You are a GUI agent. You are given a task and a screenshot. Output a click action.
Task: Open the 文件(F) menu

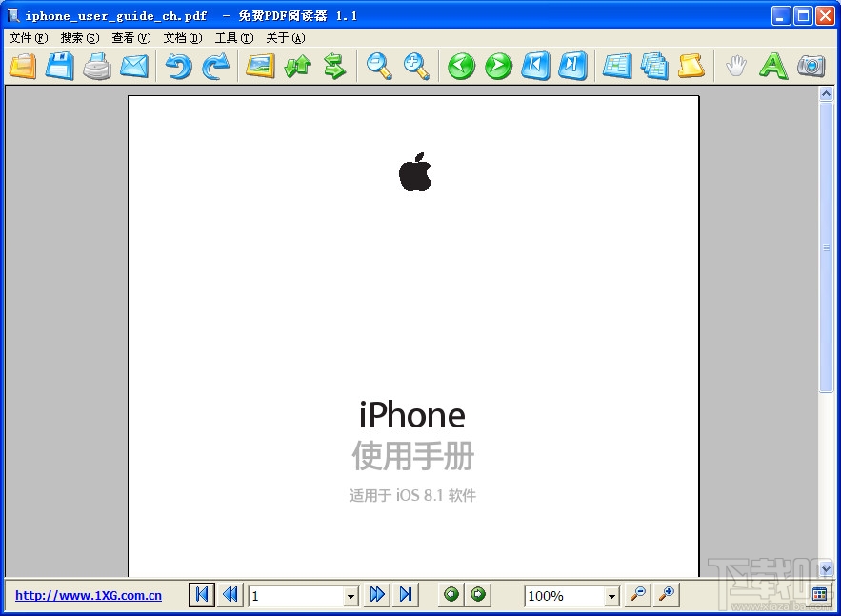tap(29, 38)
